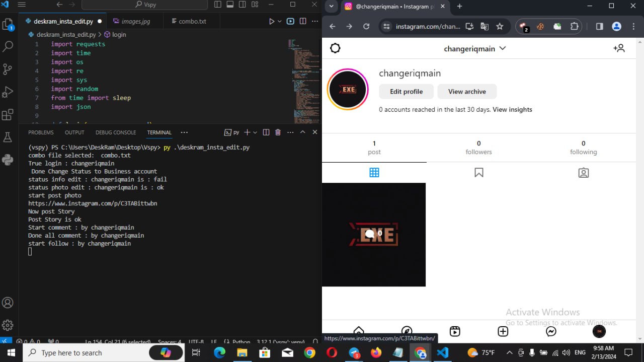Split the VS Code editor right
Viewport: 644px width, 362px height.
click(x=303, y=22)
